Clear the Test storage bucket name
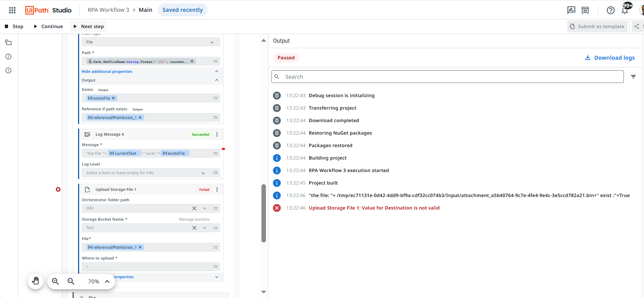644x298 pixels. [194, 228]
